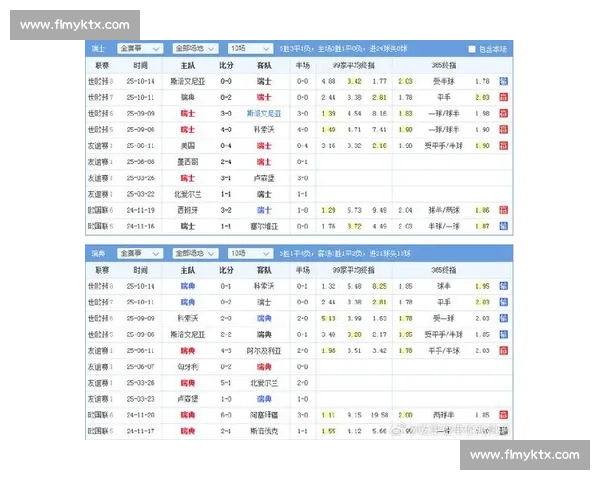Viewport: 600px width, 480px height.
Task: Click blue result icon on 瑞典 table 25-09-06 row
Action: [504, 334]
